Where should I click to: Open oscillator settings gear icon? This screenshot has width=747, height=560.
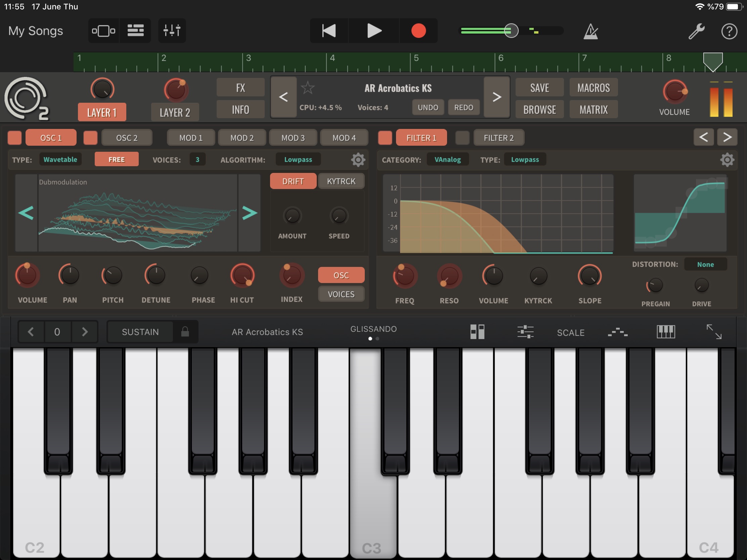[358, 160]
